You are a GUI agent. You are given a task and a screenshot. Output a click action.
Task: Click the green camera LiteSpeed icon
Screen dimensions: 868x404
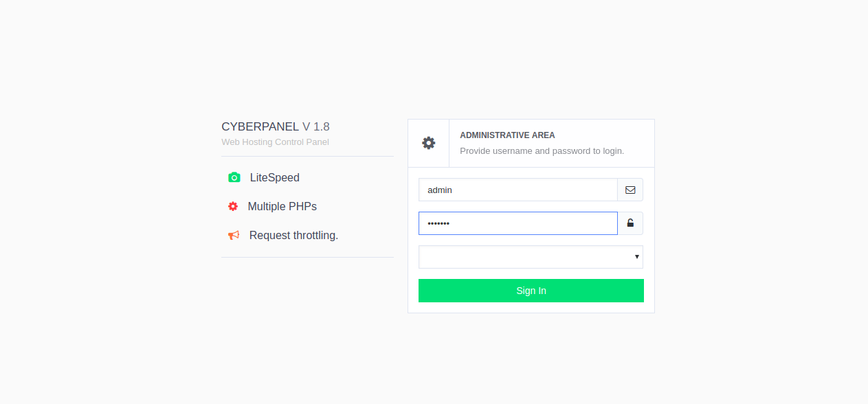click(234, 177)
